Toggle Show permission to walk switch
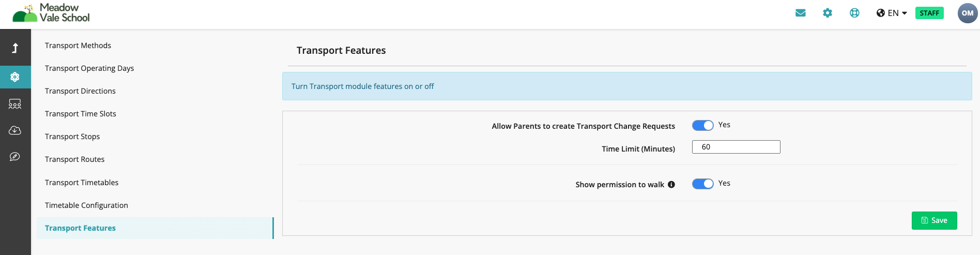The width and height of the screenshot is (980, 255). pos(702,184)
